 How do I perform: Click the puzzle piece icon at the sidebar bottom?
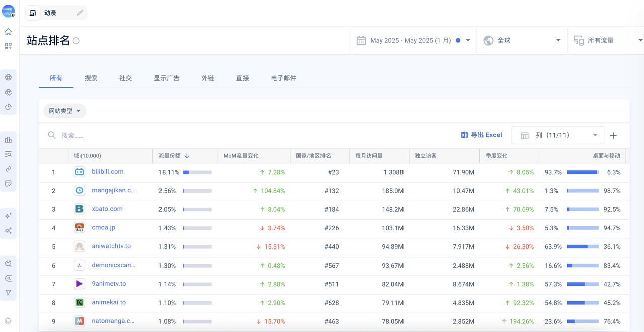pos(8,321)
